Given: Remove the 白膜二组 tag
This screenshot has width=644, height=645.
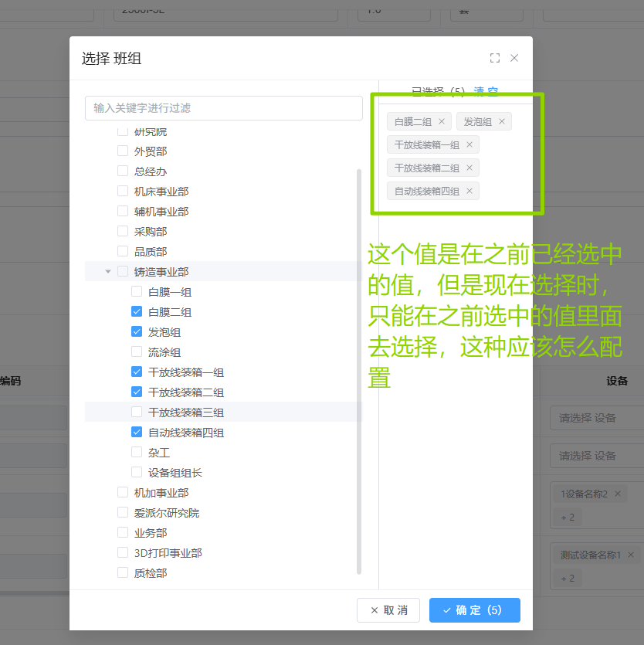Looking at the screenshot, I should click(x=442, y=121).
